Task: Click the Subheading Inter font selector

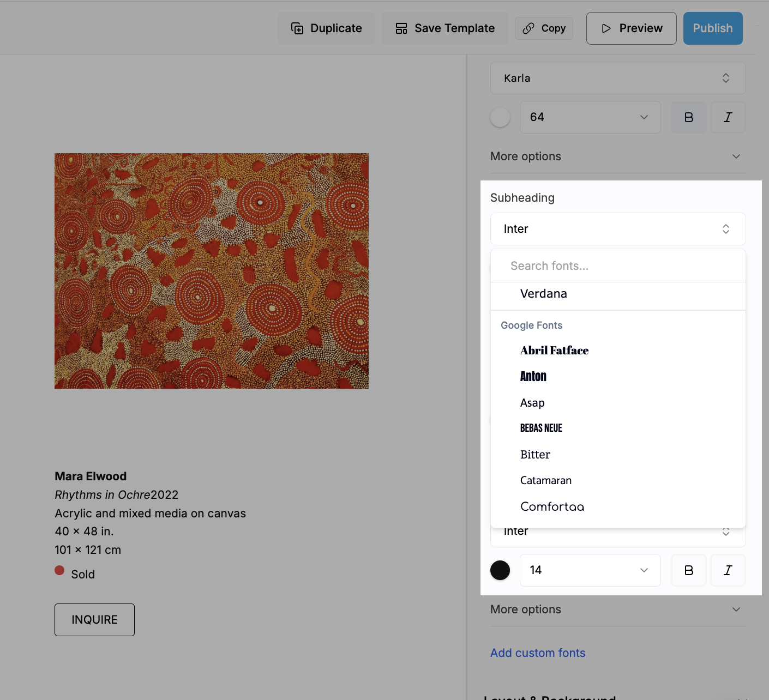Action: coord(617,229)
